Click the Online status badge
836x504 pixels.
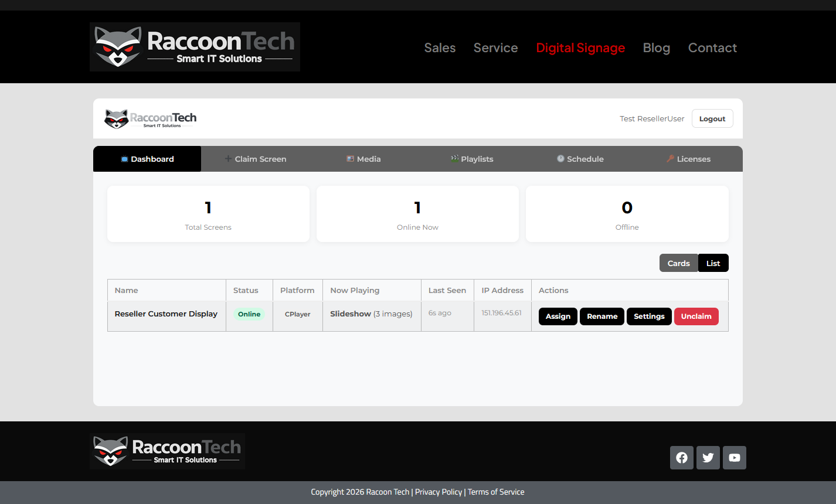point(249,314)
